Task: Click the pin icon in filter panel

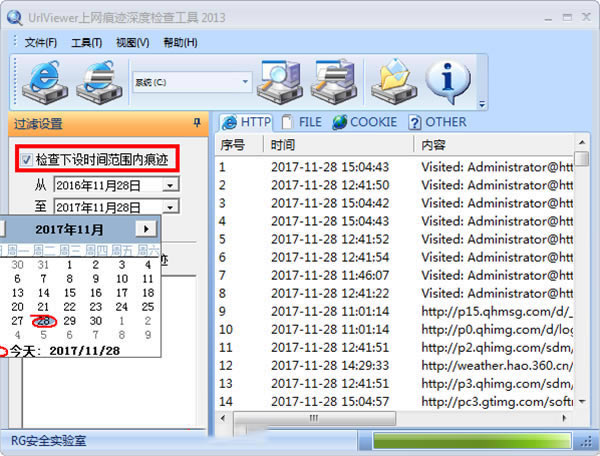Action: (197, 122)
